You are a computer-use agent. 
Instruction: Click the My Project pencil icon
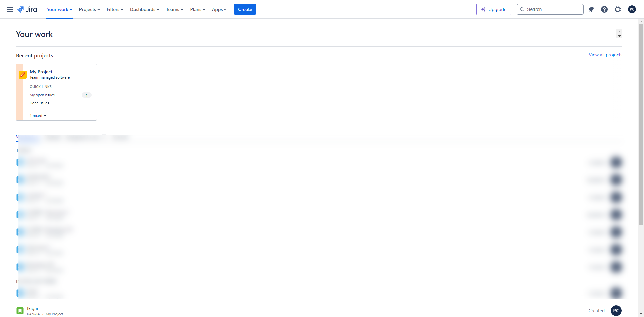pyautogui.click(x=23, y=75)
